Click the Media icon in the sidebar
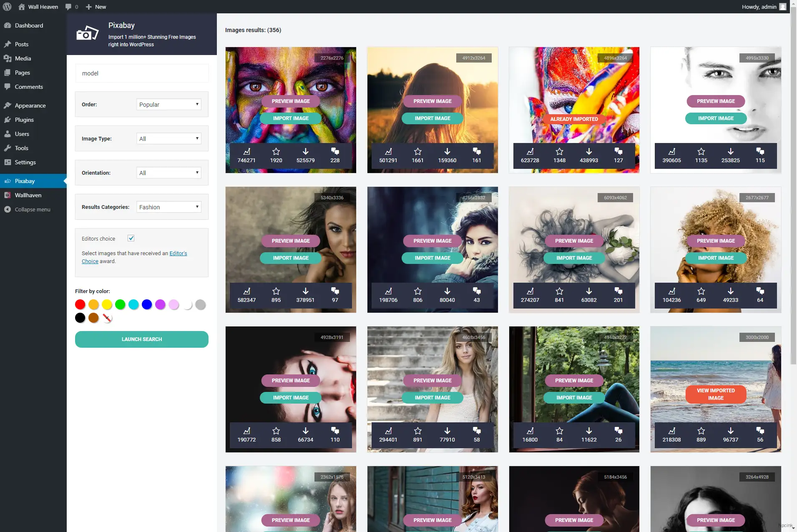Viewport: 797px width, 532px height. [8, 58]
